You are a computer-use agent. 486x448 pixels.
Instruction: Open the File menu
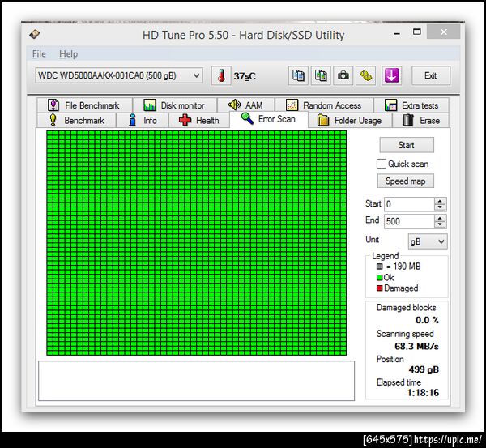[39, 54]
